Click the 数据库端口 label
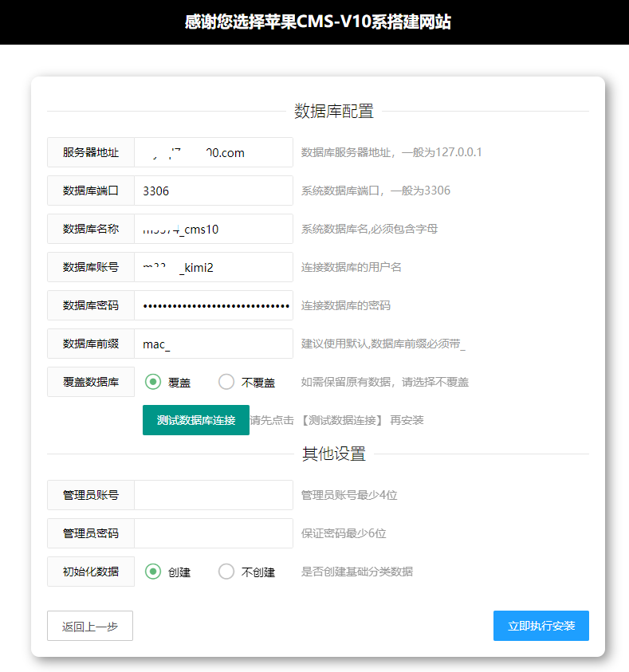Viewport: 629px width, 672px height. point(90,191)
